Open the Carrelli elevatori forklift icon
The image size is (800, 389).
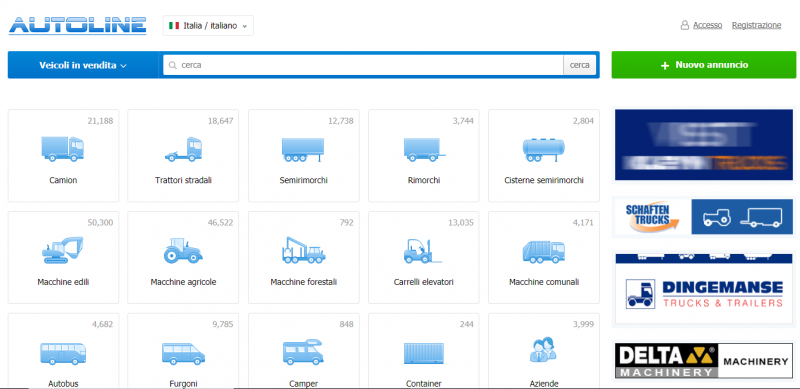[423, 251]
